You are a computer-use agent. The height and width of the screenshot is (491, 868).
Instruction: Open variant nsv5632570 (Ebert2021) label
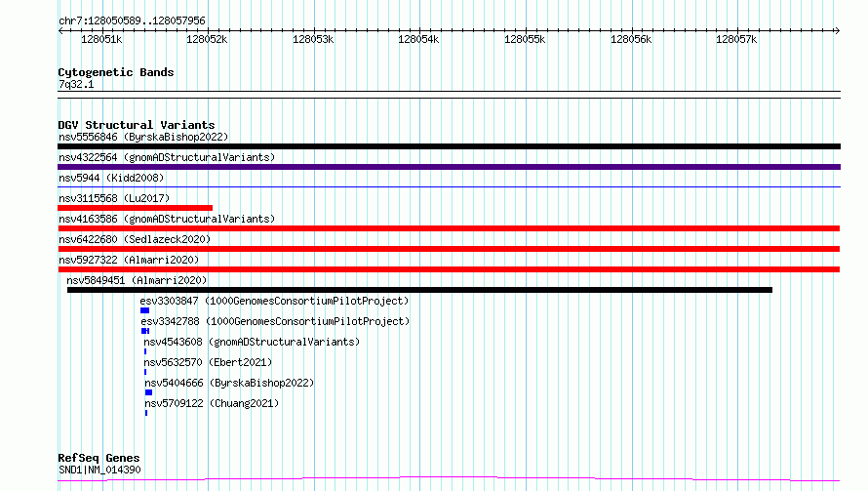pyautogui.click(x=208, y=362)
